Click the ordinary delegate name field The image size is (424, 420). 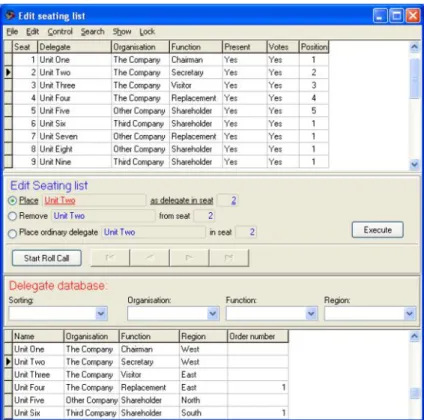tap(153, 232)
